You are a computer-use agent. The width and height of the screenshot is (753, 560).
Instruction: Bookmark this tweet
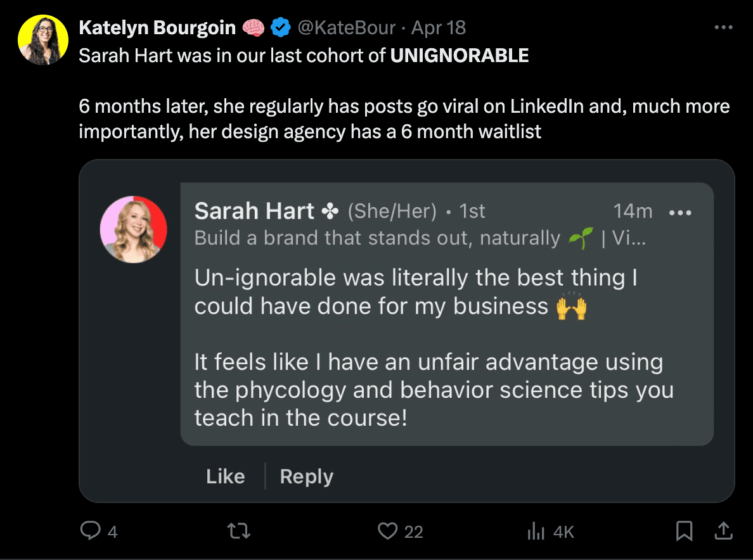684,531
